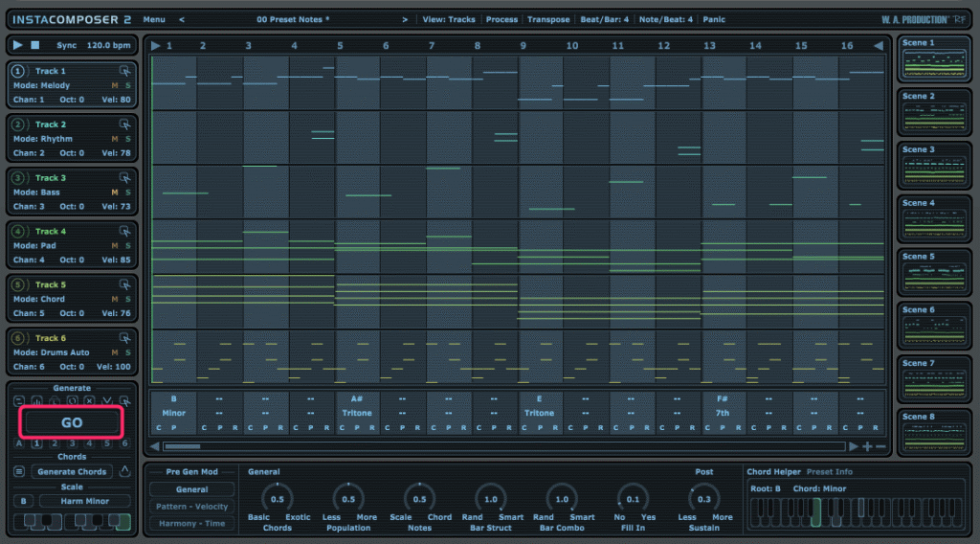Switch to Pattern - Velocity tab
980x544 pixels.
tap(191, 507)
